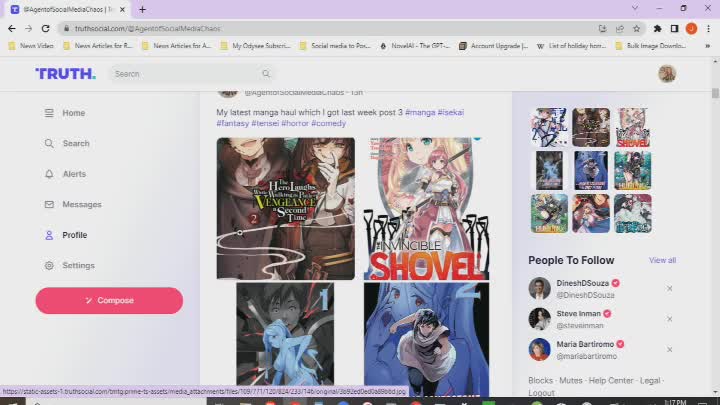Click the browser back arrow
The image size is (720, 405).
coord(11,28)
